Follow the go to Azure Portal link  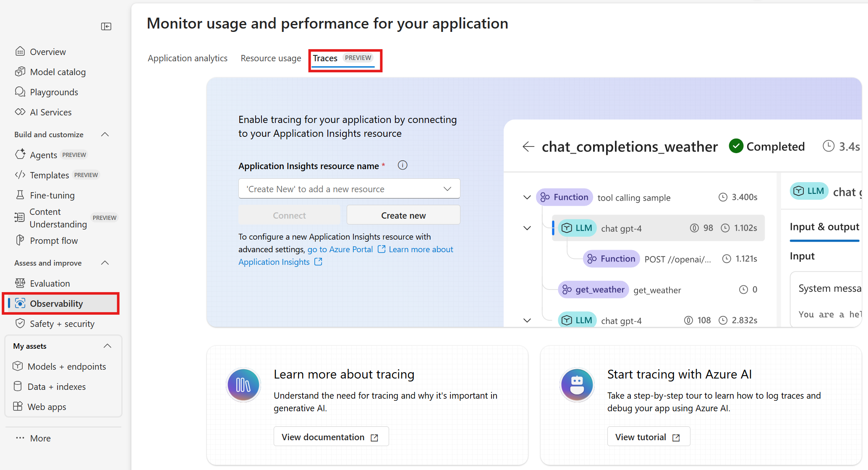pyautogui.click(x=346, y=249)
